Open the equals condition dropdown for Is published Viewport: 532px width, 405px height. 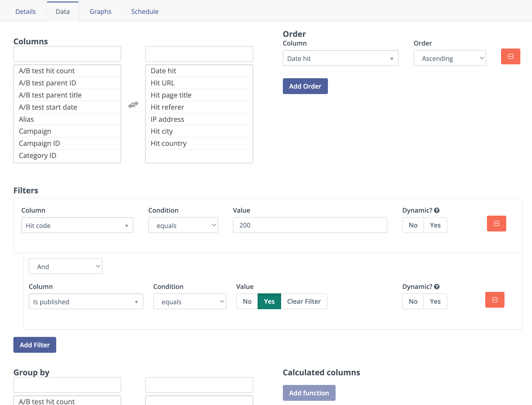pyautogui.click(x=189, y=302)
